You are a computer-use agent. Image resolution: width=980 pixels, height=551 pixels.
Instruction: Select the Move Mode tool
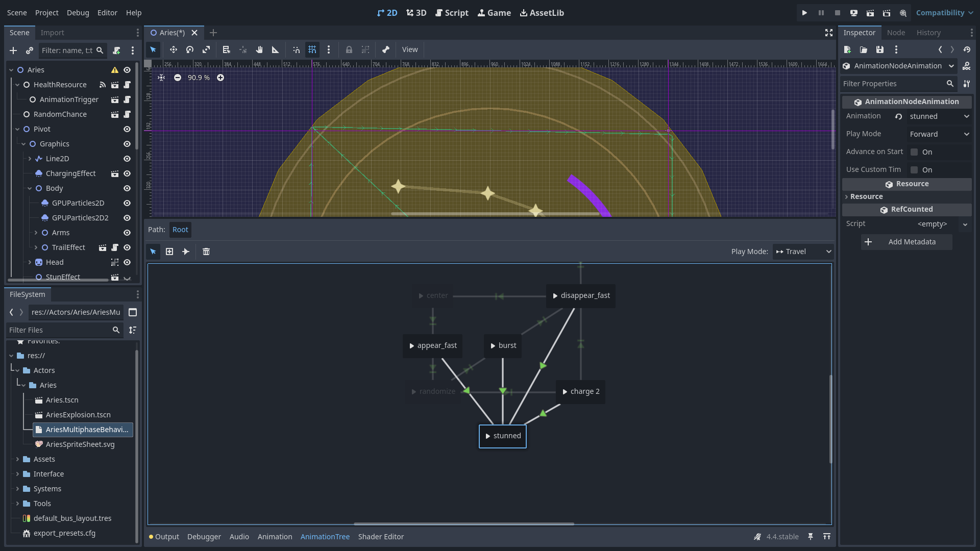pos(174,49)
